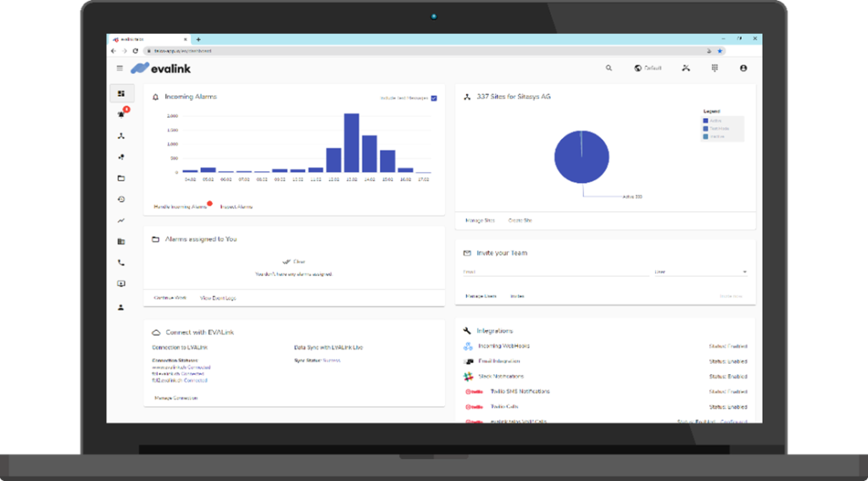Click the Invites button
This screenshot has height=481, width=868.
(518, 296)
